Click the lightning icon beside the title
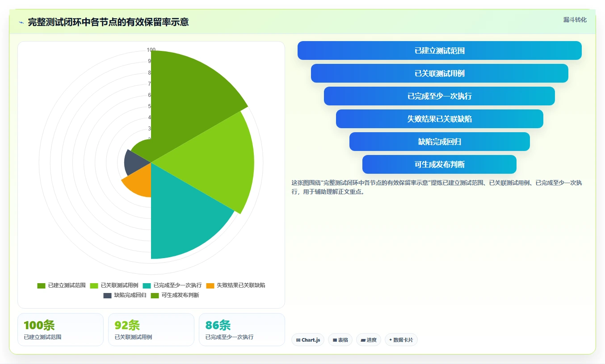This screenshot has width=605, height=364. pos(21,22)
